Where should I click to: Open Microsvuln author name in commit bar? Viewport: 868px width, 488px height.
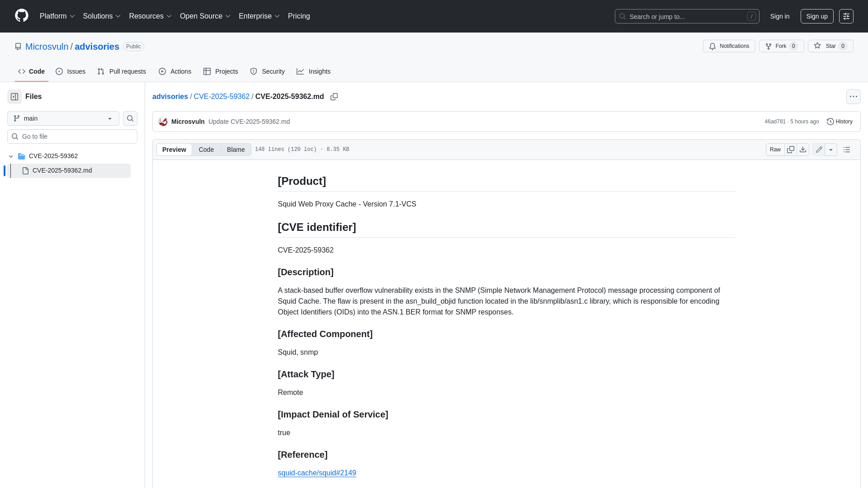[188, 122]
